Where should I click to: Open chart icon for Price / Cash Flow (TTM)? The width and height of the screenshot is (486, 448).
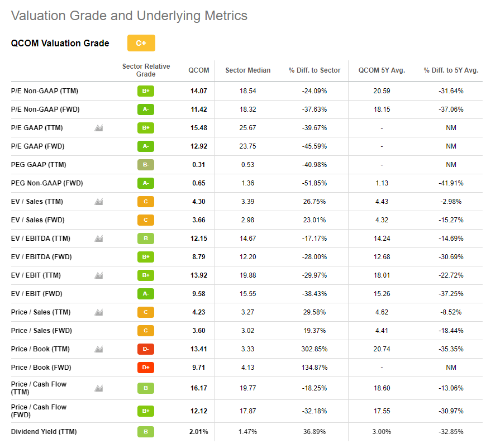(x=98, y=388)
